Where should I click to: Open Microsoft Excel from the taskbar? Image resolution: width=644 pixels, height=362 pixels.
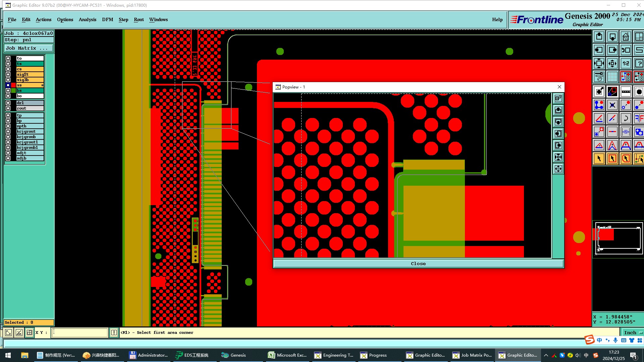point(287,355)
